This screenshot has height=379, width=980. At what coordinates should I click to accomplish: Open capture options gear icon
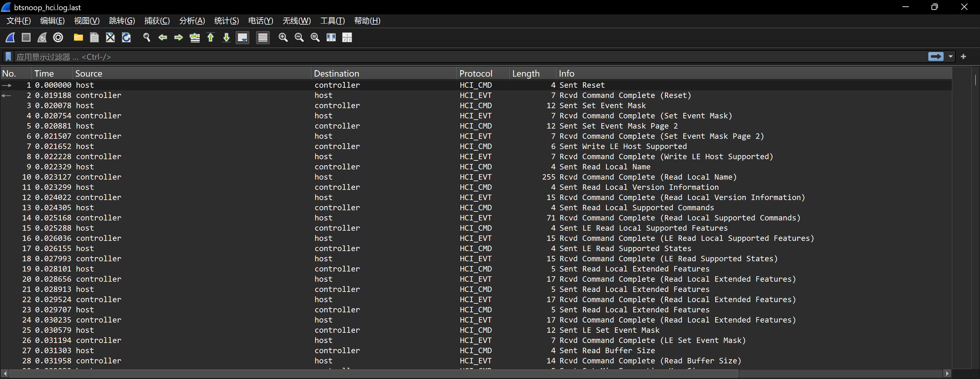tap(58, 37)
